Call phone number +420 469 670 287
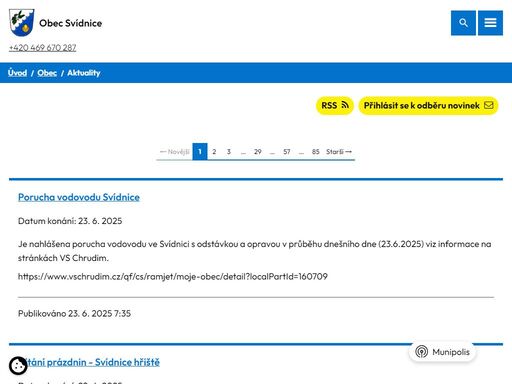Screen dimensions: 512x384 click(43, 48)
